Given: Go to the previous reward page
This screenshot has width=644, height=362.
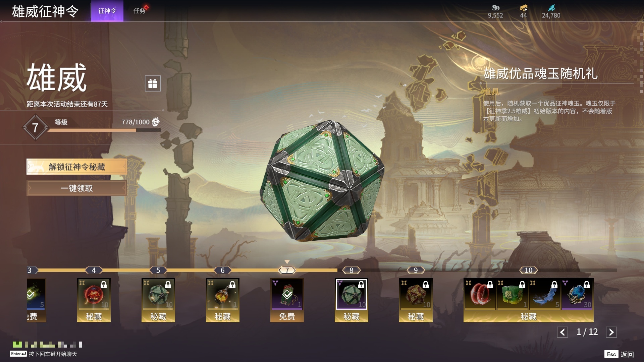Looking at the screenshot, I should (x=562, y=332).
